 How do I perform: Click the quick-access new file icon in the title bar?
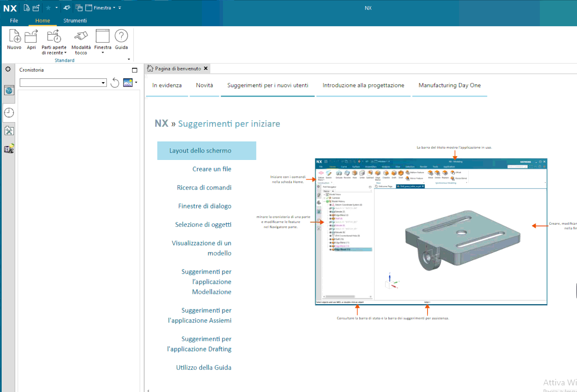click(x=27, y=8)
